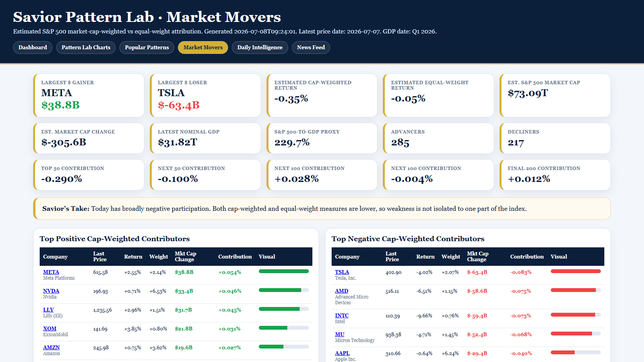
Task: Go to Daily Intelligence tab
Action: pos(260,47)
